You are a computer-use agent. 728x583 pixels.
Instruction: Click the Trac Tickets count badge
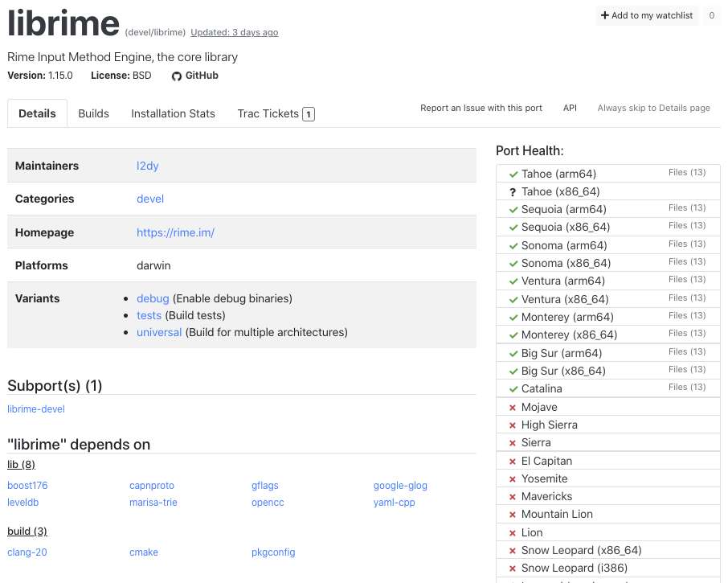(x=309, y=114)
